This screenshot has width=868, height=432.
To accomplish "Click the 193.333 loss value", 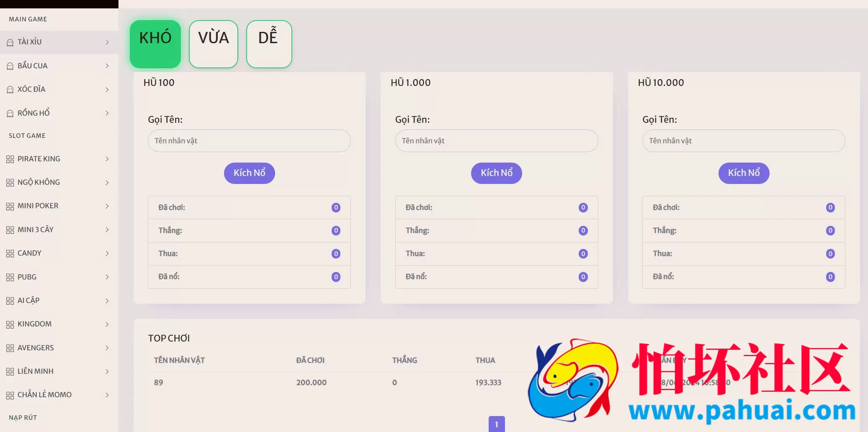I will (x=488, y=383).
